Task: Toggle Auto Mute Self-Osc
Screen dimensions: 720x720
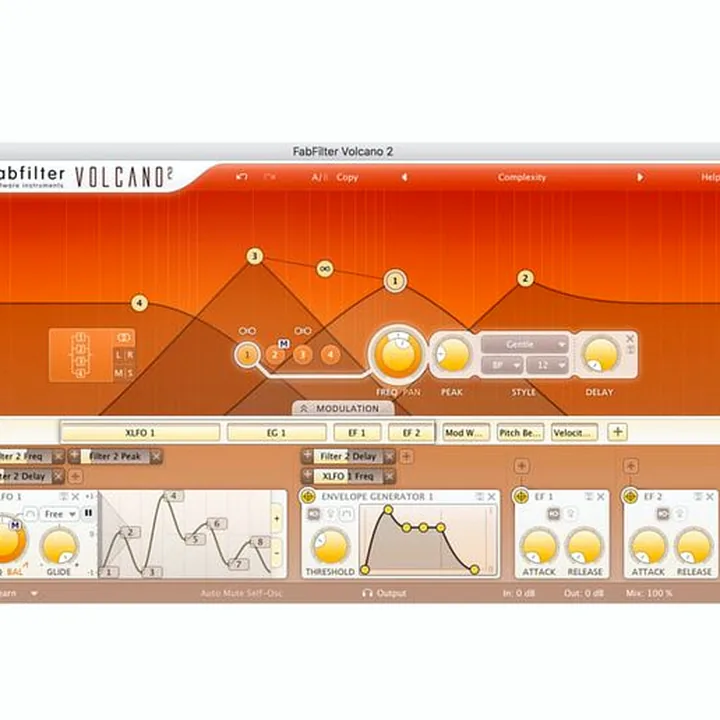Action: pyautogui.click(x=242, y=593)
